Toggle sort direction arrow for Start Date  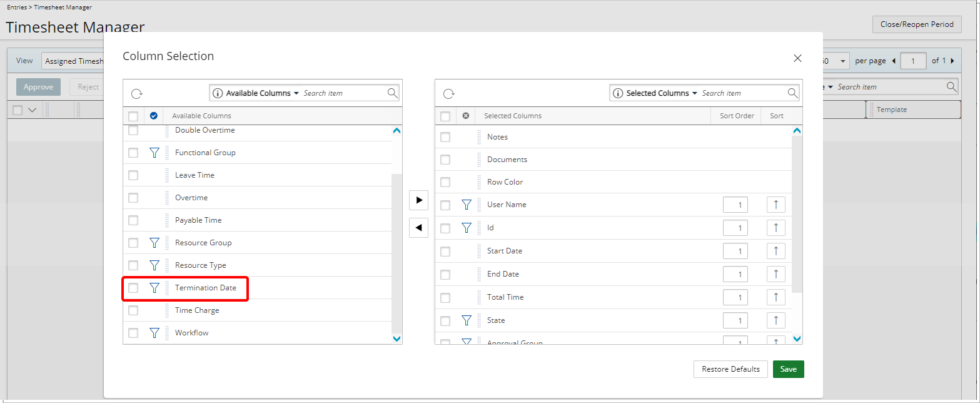[x=775, y=251]
